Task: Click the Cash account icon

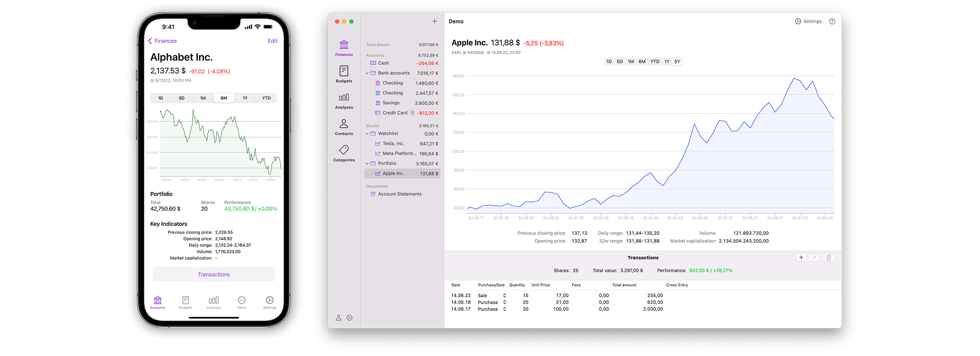Action: (373, 63)
